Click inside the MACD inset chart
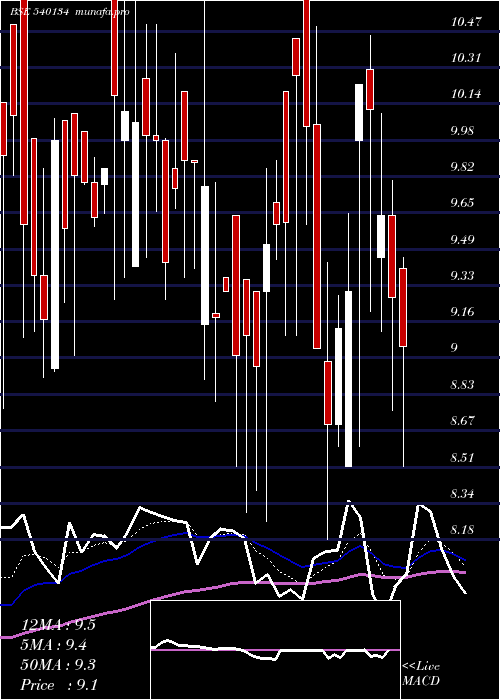The height and width of the screenshot is (700, 500). point(275,650)
